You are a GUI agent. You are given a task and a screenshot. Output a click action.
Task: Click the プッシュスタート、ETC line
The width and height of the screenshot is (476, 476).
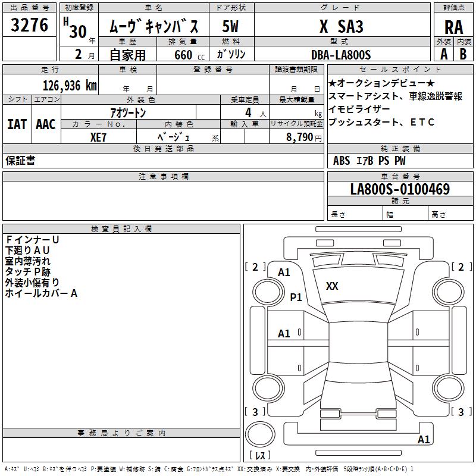pyautogui.click(x=381, y=122)
